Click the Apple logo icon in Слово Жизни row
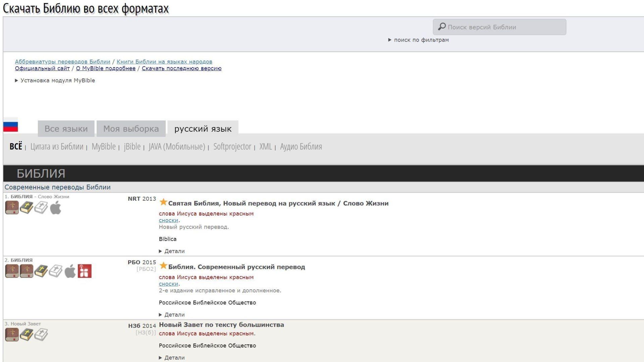This screenshot has height=362, width=644. pyautogui.click(x=56, y=207)
